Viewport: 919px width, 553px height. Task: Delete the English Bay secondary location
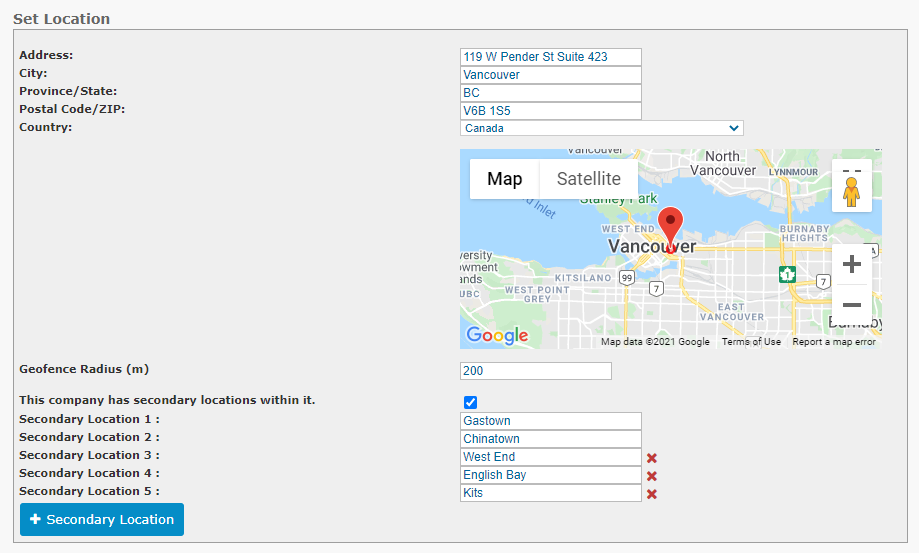[651, 476]
